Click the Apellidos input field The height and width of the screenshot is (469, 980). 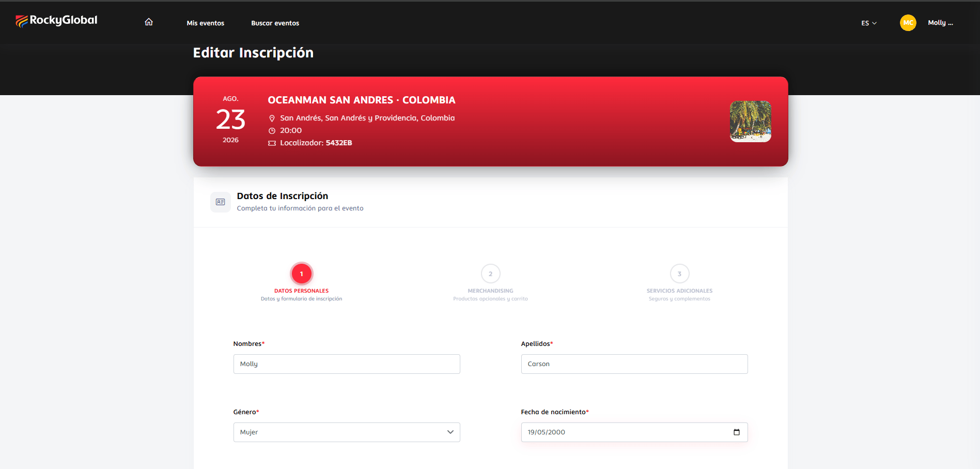click(x=634, y=364)
